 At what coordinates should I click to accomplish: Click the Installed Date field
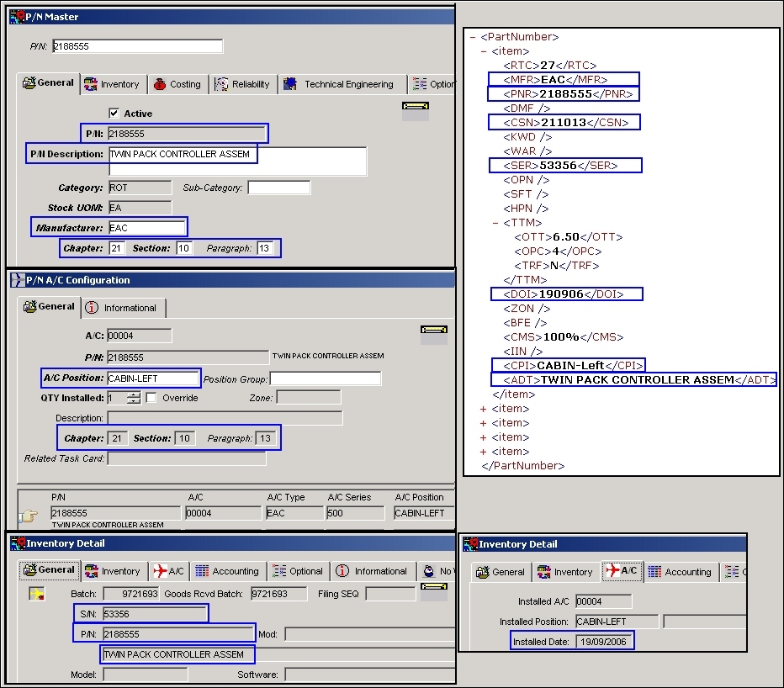[603, 642]
